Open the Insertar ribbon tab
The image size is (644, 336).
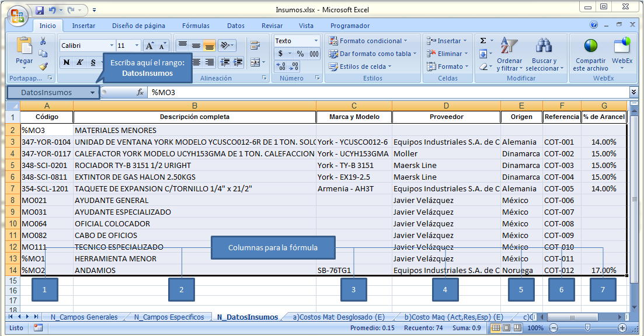point(84,26)
